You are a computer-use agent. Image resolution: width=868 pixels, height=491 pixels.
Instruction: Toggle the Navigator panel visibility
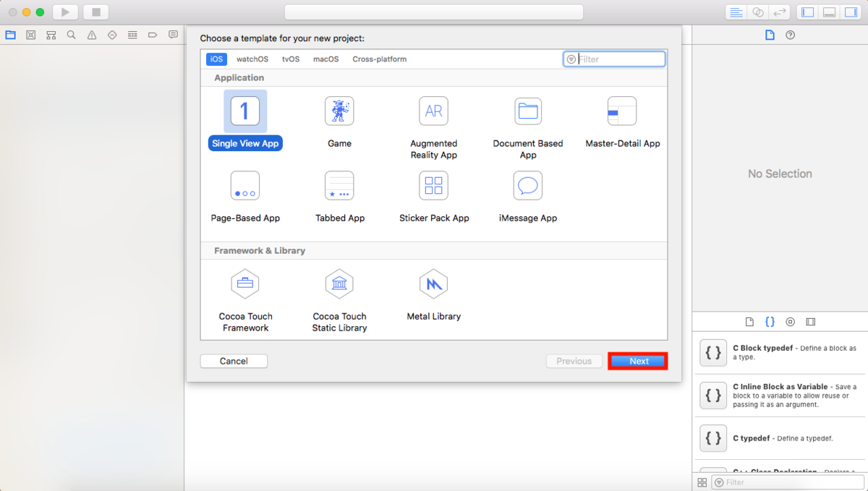[808, 12]
